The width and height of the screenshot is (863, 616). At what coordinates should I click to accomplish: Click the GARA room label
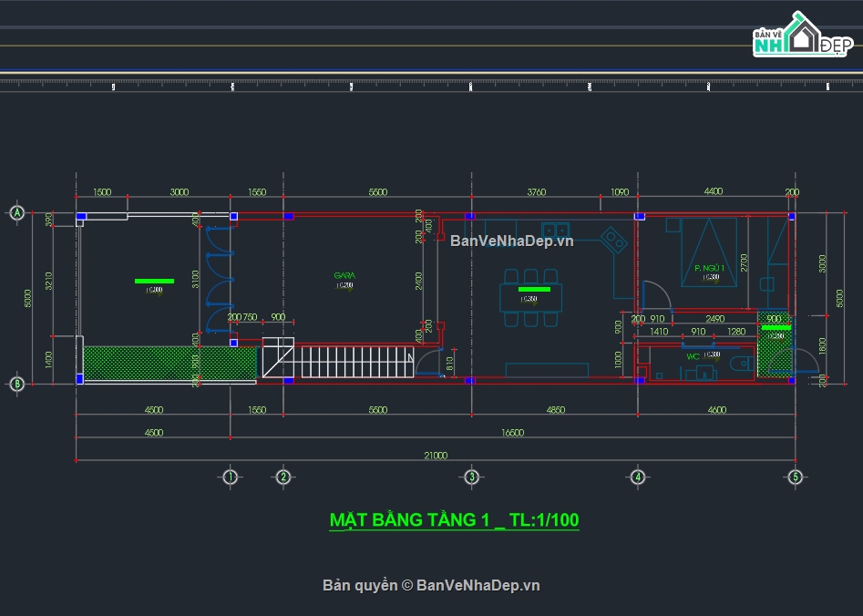coord(344,274)
